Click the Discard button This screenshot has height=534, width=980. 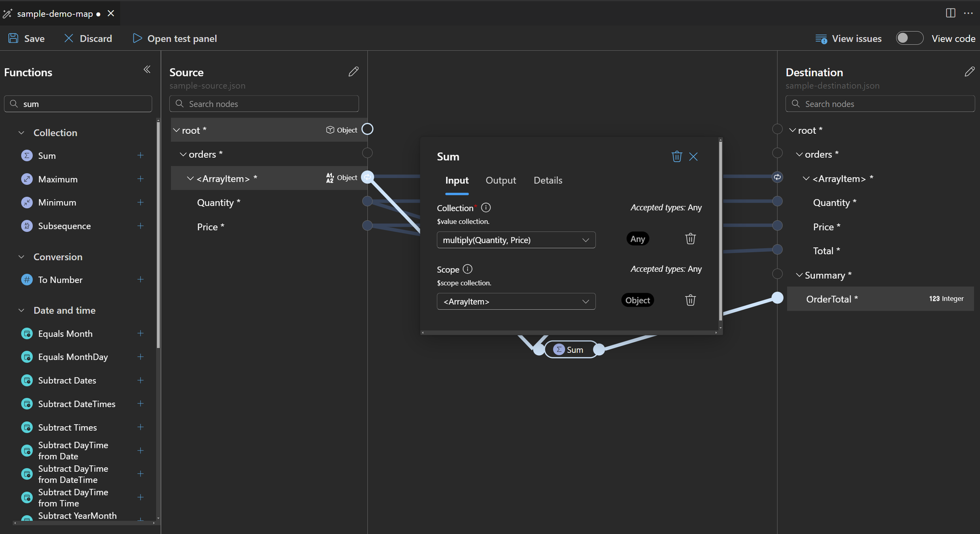pyautogui.click(x=88, y=38)
